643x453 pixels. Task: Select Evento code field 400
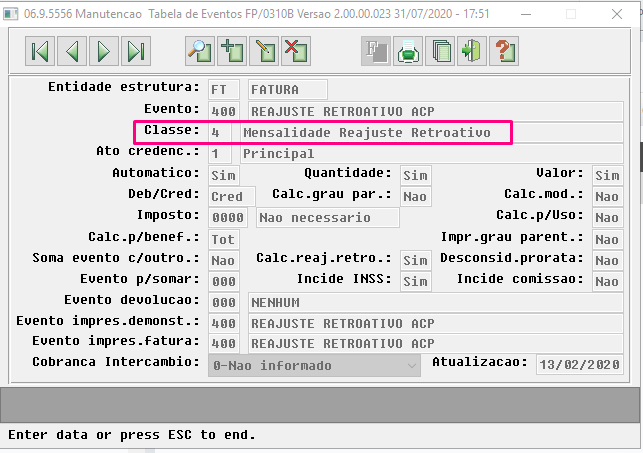click(x=223, y=111)
